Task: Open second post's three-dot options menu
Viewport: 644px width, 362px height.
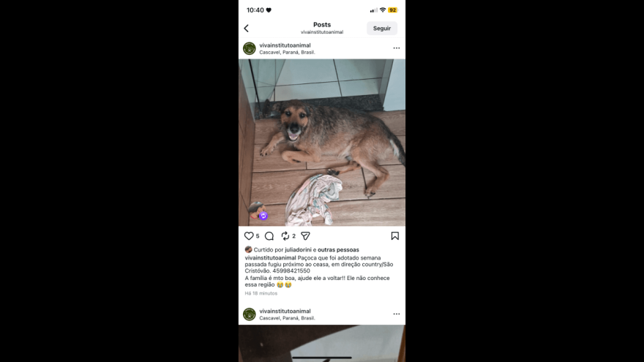Action: 397,314
